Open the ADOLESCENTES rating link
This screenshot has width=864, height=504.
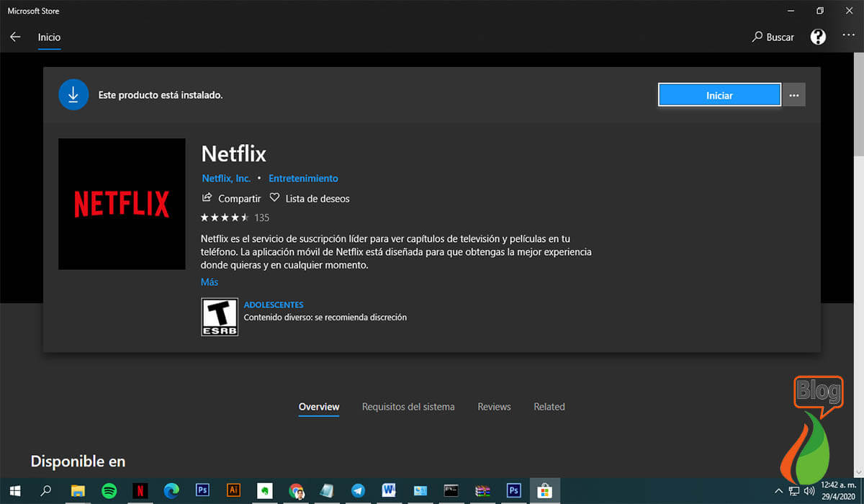274,305
